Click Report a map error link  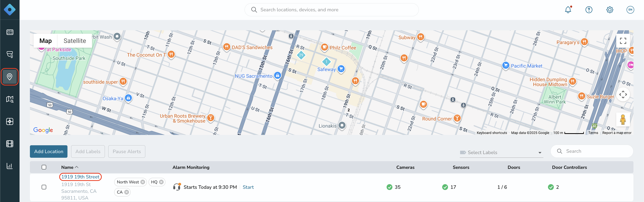[617, 133]
